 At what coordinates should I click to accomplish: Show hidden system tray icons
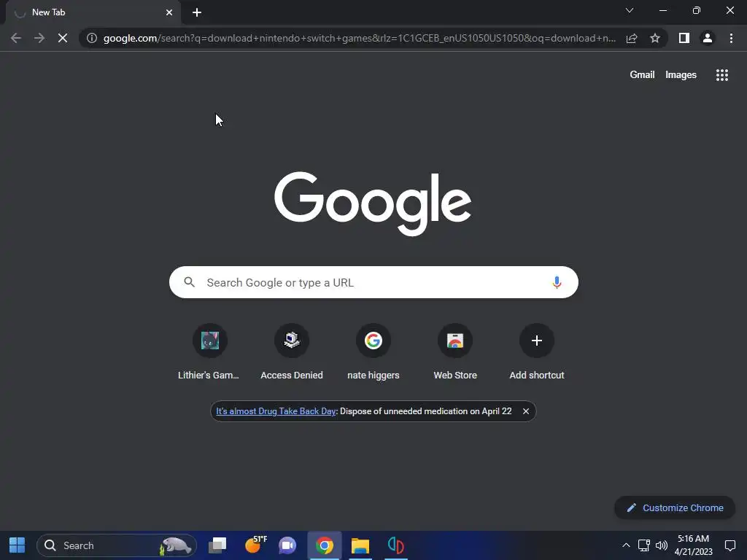click(626, 545)
